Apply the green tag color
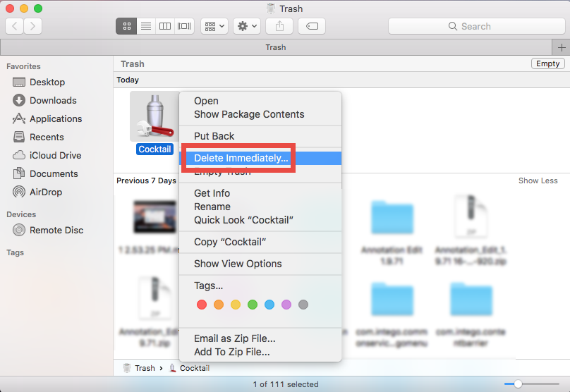The width and height of the screenshot is (570, 392). (253, 305)
